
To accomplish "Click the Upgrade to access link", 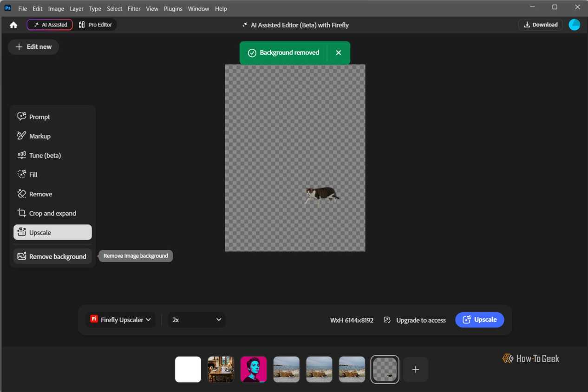I will pyautogui.click(x=415, y=320).
